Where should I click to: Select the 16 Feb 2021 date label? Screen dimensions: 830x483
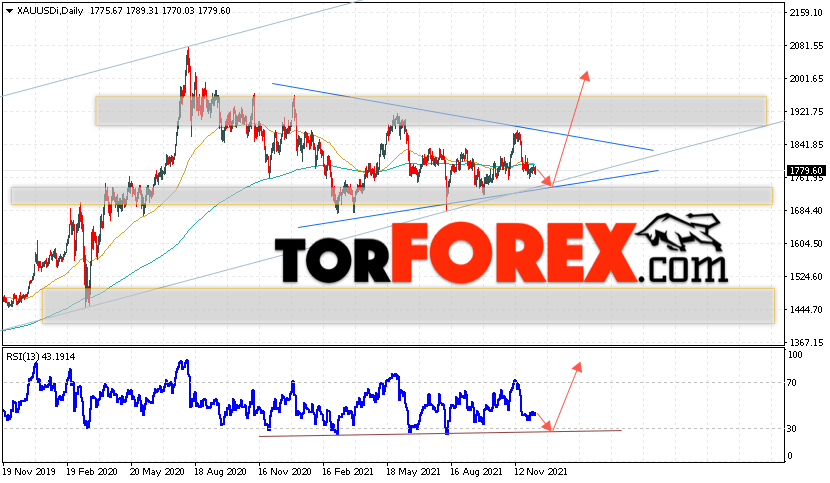point(348,471)
